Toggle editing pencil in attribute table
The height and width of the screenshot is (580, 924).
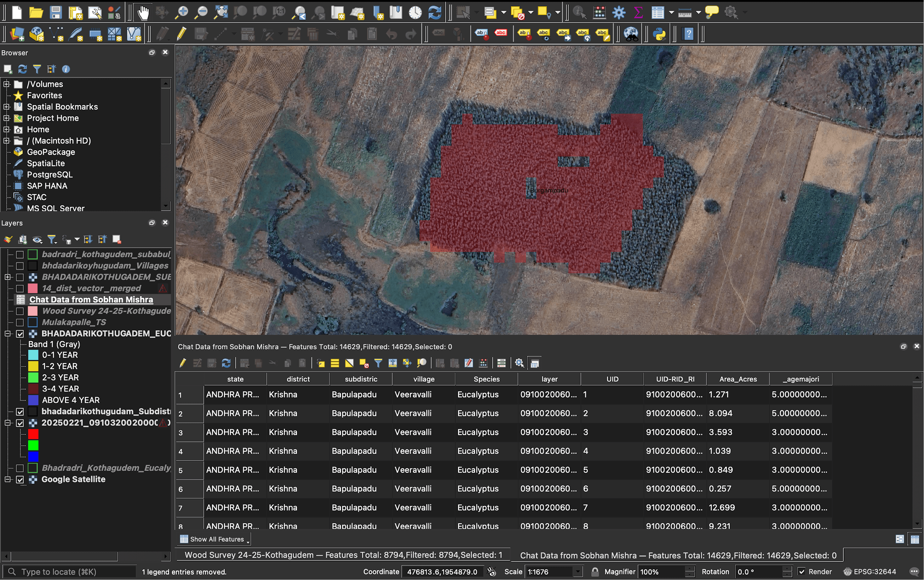coord(183,363)
